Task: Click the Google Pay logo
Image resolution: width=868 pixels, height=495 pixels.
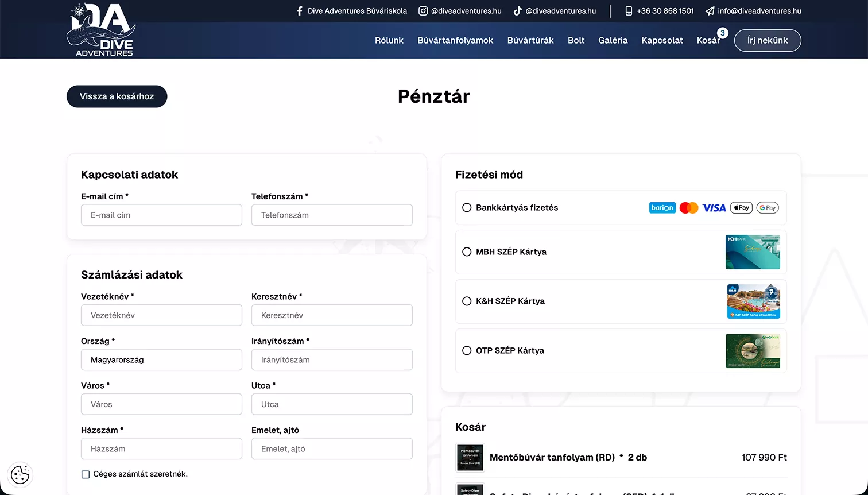Action: point(768,208)
